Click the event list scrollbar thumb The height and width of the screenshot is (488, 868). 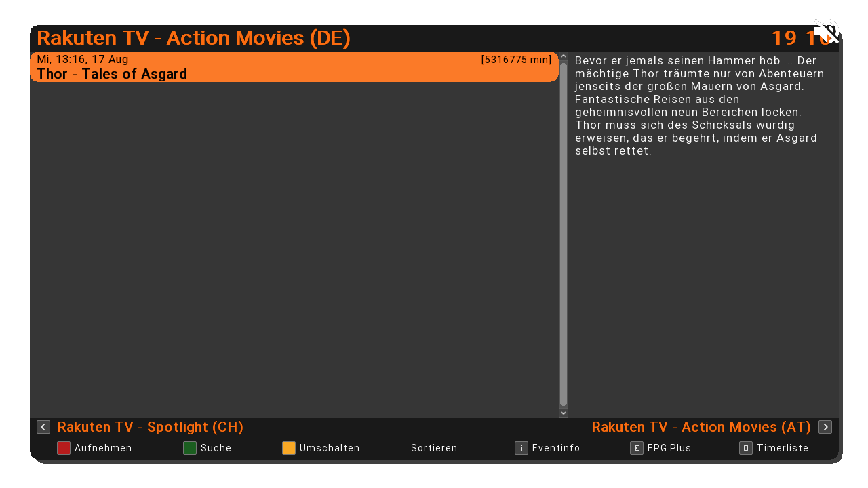coord(564,234)
